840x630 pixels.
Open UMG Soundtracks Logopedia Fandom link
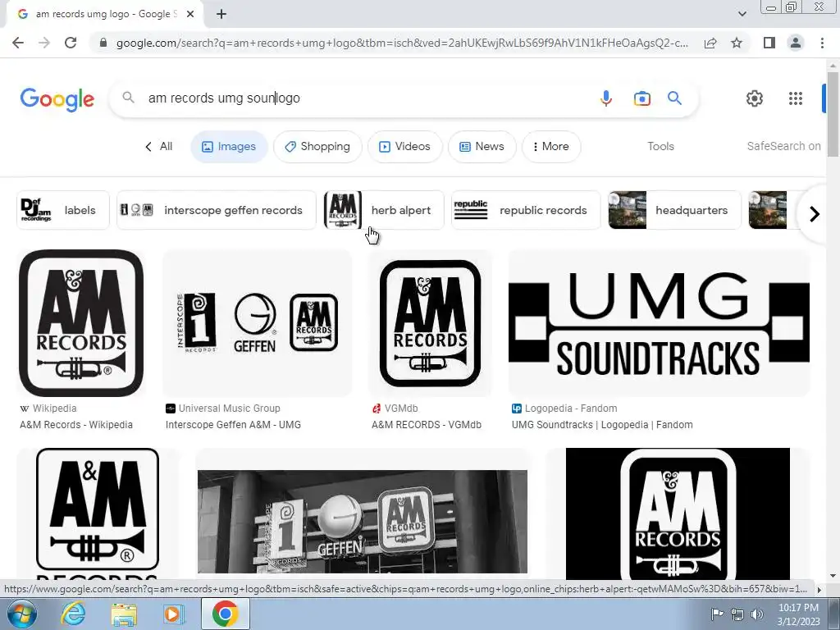tap(602, 425)
